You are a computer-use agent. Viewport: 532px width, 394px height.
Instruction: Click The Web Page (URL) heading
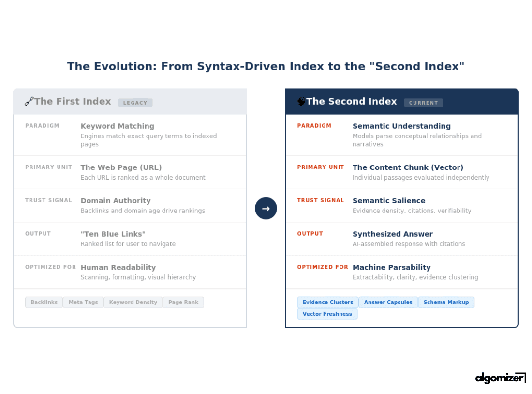[x=121, y=167]
